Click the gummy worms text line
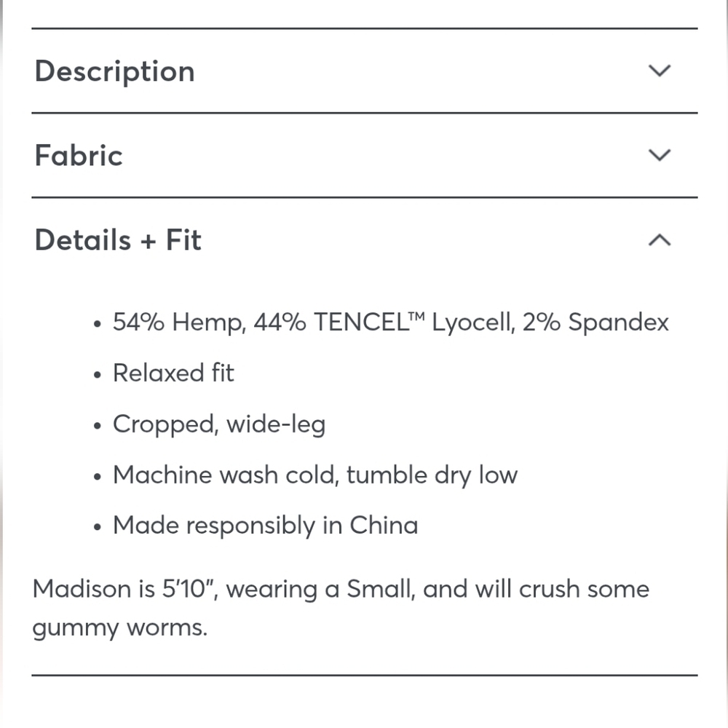Screen dimensions: 728x728 120,628
